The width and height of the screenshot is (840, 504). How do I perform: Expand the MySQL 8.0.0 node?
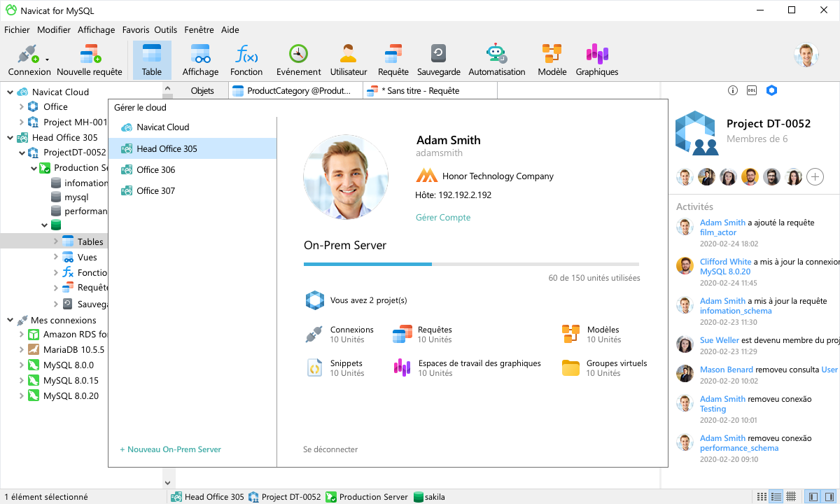22,365
